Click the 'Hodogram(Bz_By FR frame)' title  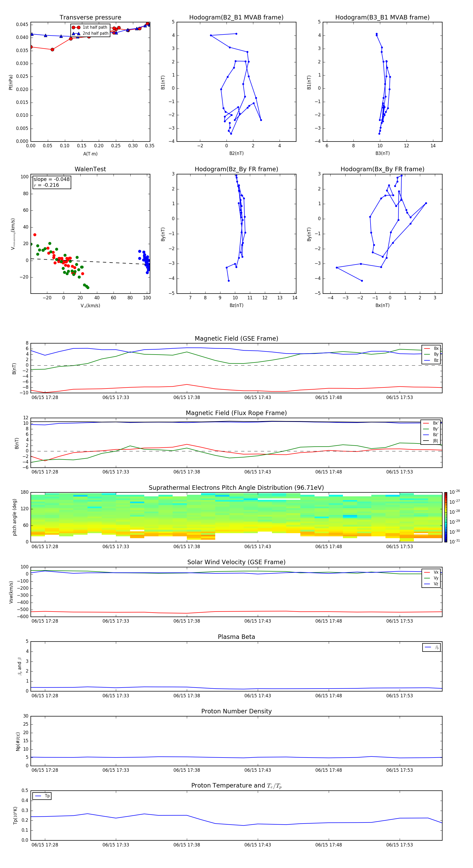point(236,169)
